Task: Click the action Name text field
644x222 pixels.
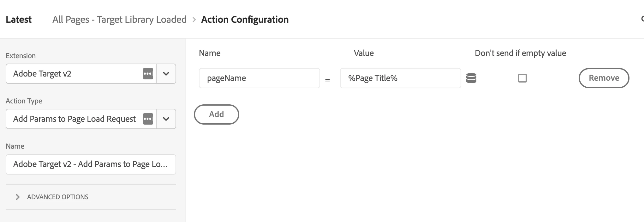Action: 91,164
